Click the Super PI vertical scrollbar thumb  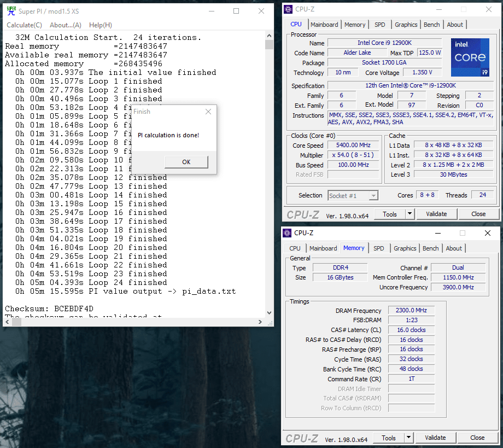point(269,45)
